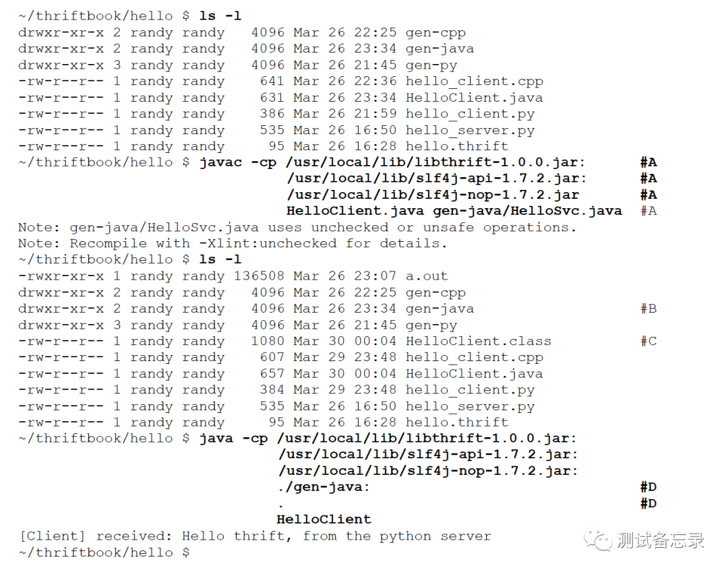Click the #B annotation marker

pos(648,309)
